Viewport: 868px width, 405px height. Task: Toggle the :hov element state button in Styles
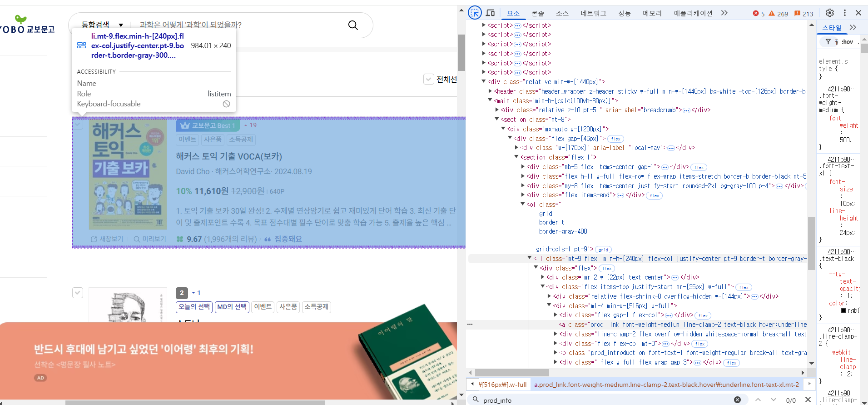point(847,42)
